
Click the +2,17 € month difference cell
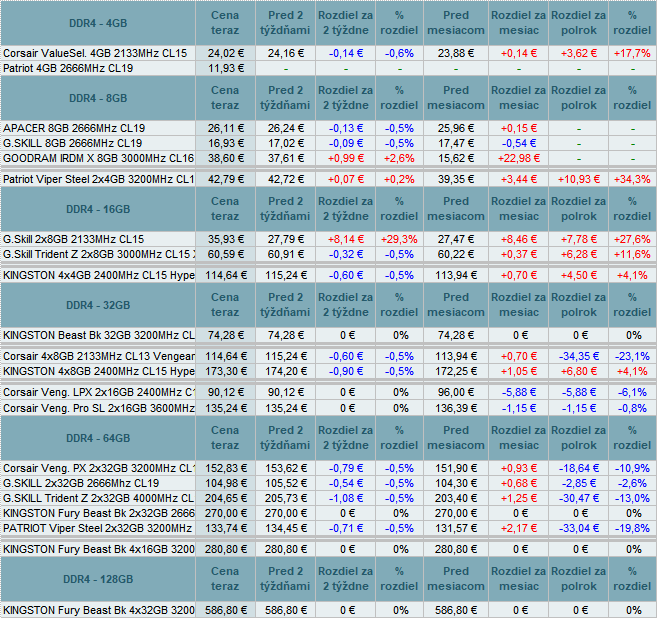[x=519, y=528]
